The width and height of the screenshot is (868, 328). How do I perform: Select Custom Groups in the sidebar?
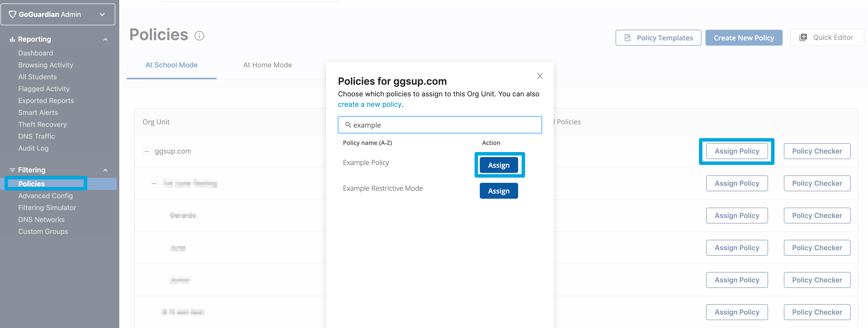[x=43, y=231]
